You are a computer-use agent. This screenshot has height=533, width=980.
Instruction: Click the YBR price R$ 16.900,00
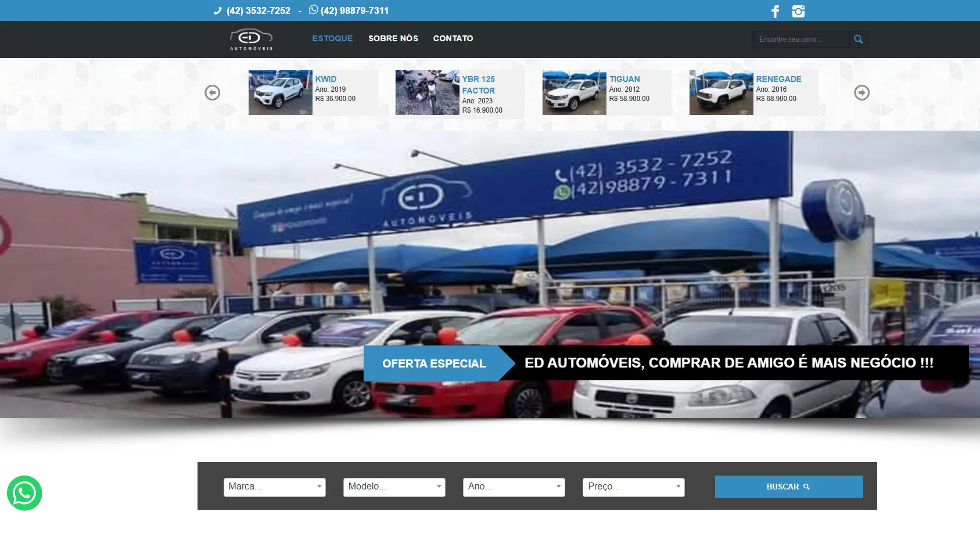[482, 110]
